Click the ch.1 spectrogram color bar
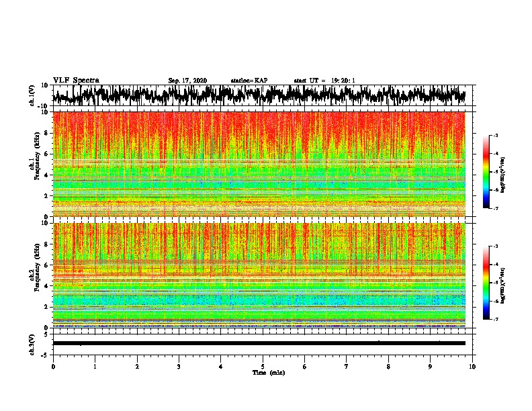Image resolution: width=532 pixels, height=411 pixels. pos(486,172)
